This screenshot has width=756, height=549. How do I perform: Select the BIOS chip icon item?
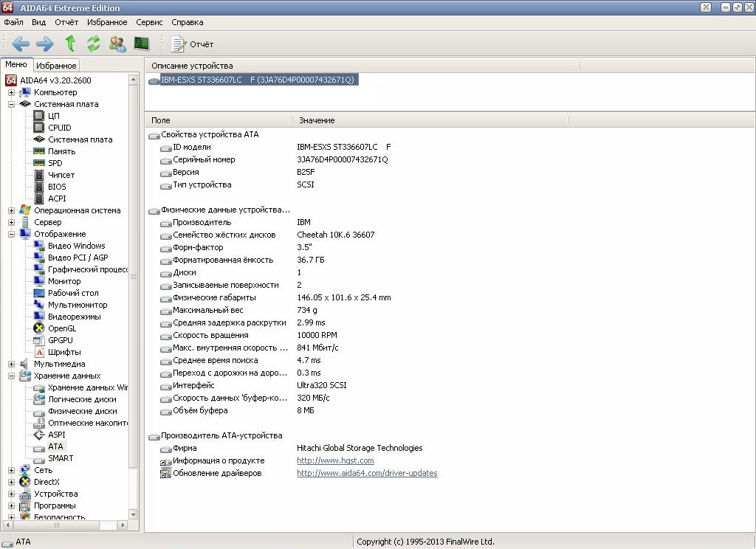coord(39,187)
